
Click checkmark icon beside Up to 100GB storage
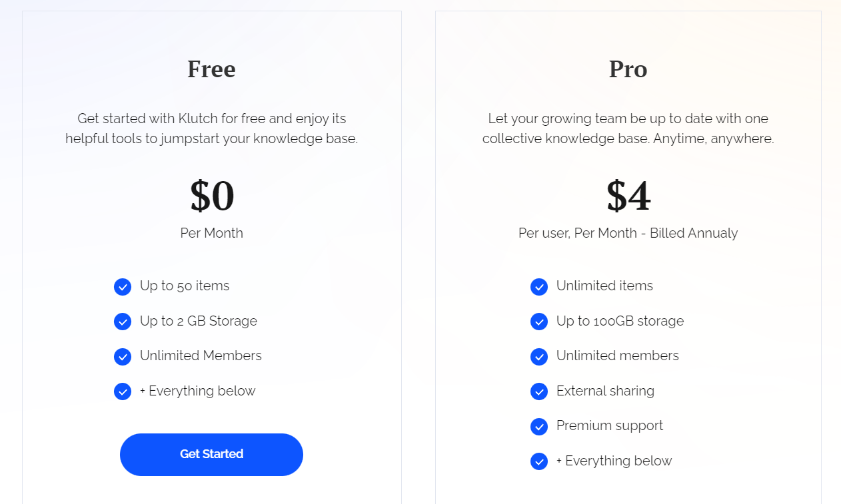tap(539, 322)
